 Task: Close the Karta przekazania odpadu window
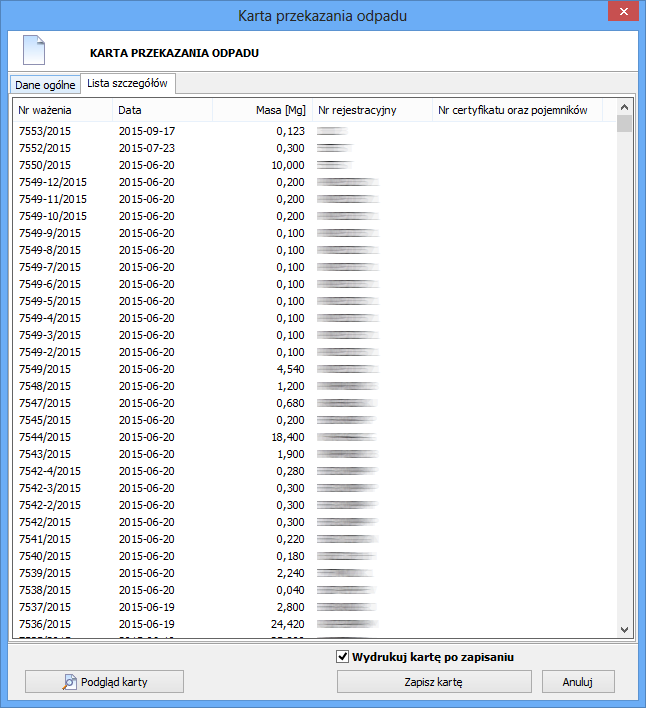pos(622,15)
